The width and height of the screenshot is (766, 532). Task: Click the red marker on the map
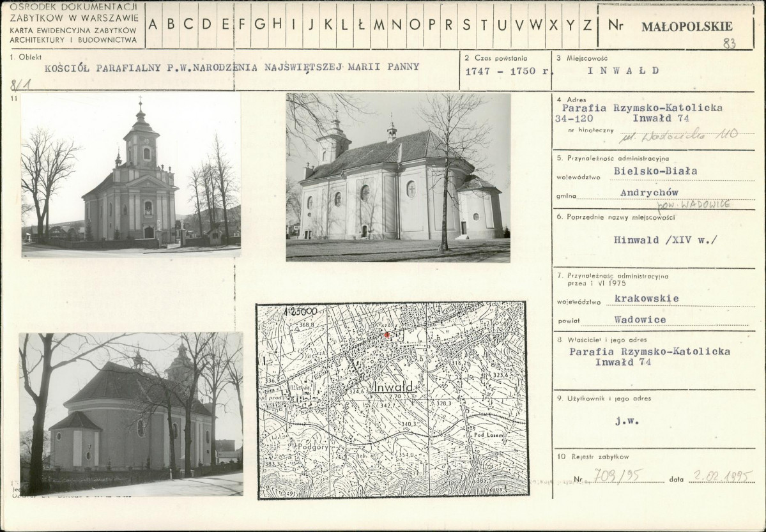tap(387, 335)
